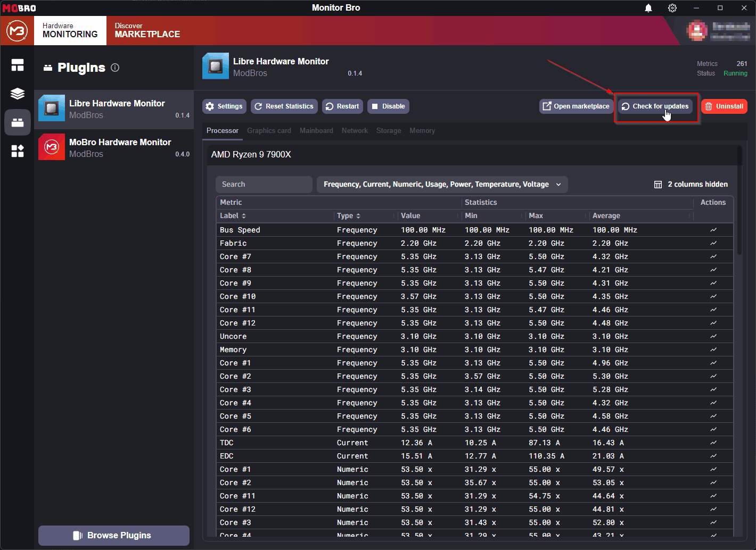This screenshot has width=756, height=550.
Task: Click Open marketplace button
Action: pyautogui.click(x=576, y=106)
